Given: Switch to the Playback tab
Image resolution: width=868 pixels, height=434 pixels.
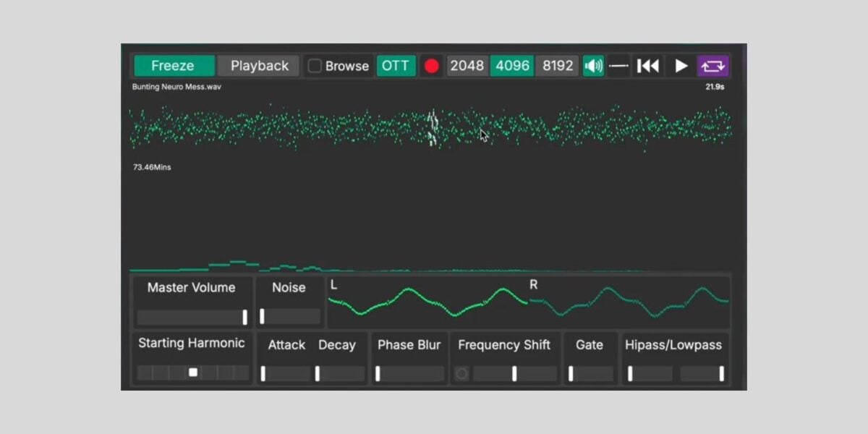Looking at the screenshot, I should [259, 66].
